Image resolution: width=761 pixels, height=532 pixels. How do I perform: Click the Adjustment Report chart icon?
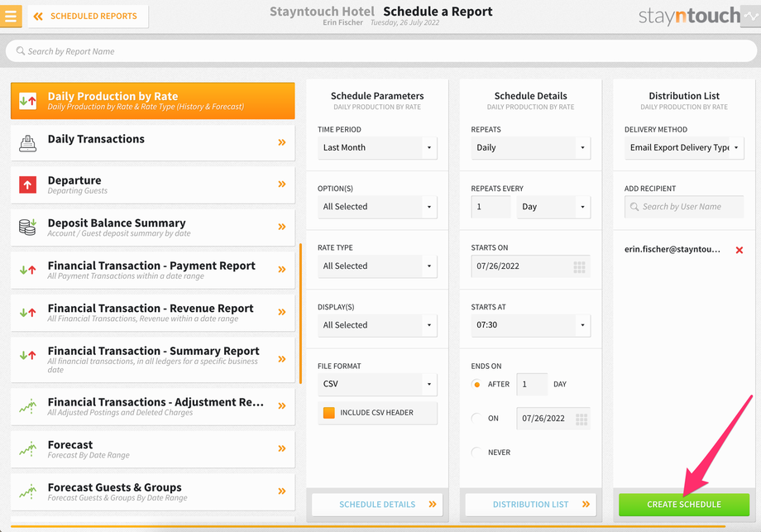27,406
